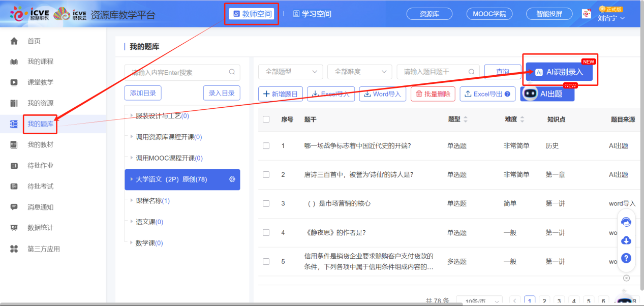Viewport: 644px width, 306px height.
Task: Open 数据统计 in the sidebar menu
Action: tap(41, 228)
